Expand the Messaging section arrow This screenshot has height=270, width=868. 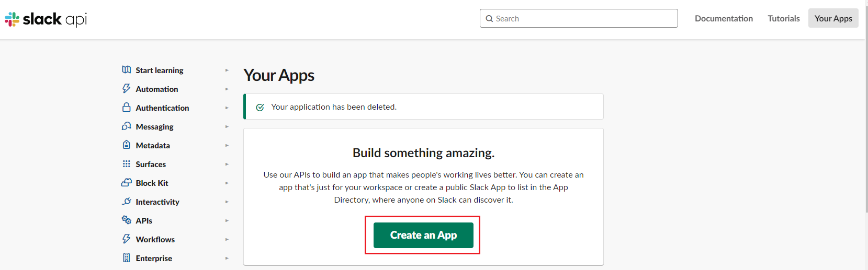point(227,126)
